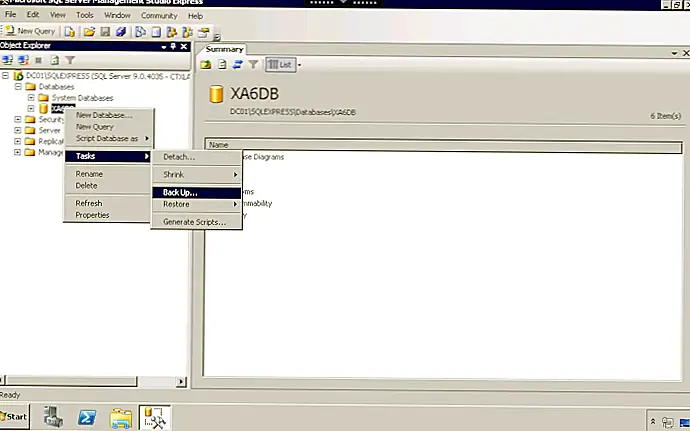
Task: Choose Back Up... in Tasks submenu
Action: [x=197, y=192]
